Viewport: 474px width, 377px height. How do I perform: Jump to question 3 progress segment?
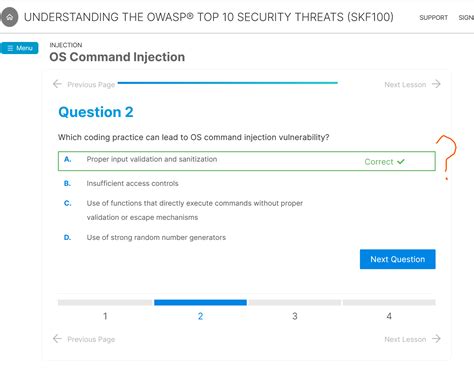pos(295,302)
